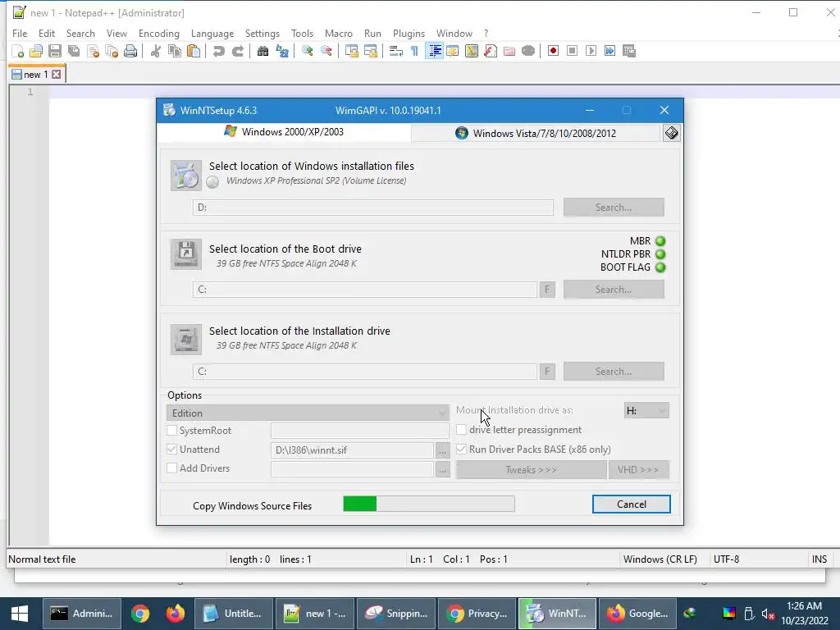Click the Windows Start button

click(x=20, y=614)
